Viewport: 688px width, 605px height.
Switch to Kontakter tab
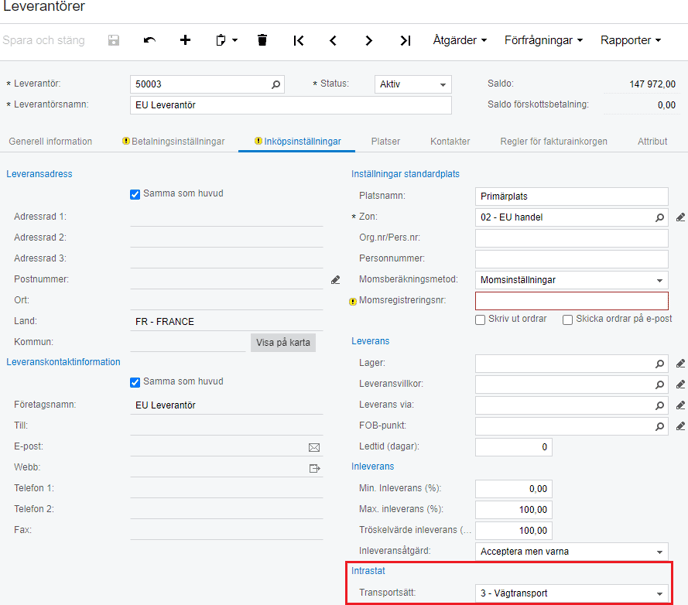[x=450, y=142]
